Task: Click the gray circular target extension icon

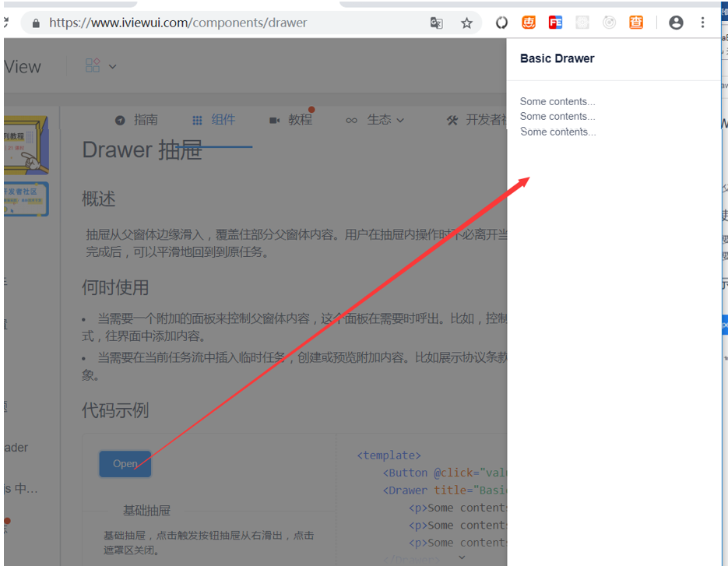Action: [609, 23]
